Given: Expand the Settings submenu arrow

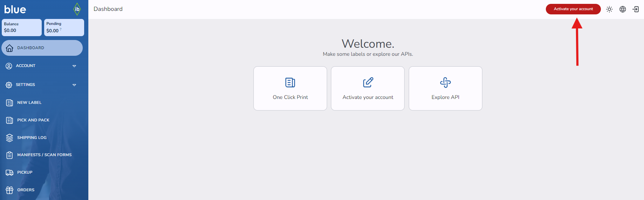Looking at the screenshot, I should pos(74,85).
